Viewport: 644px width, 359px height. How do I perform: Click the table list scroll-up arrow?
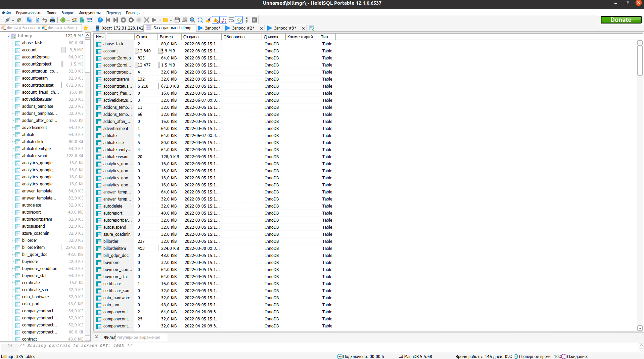coord(640,43)
